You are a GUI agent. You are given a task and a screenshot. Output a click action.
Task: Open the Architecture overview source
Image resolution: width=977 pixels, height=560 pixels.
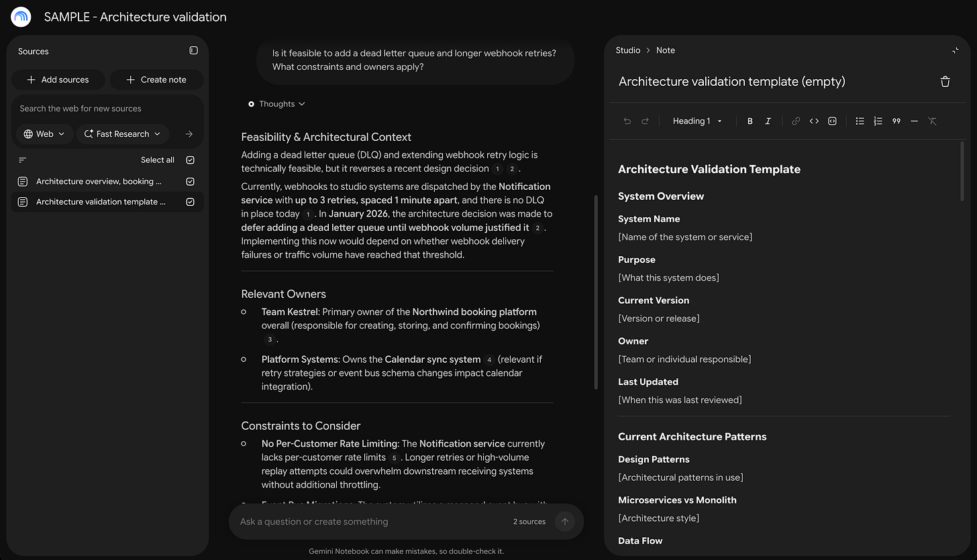coord(99,182)
